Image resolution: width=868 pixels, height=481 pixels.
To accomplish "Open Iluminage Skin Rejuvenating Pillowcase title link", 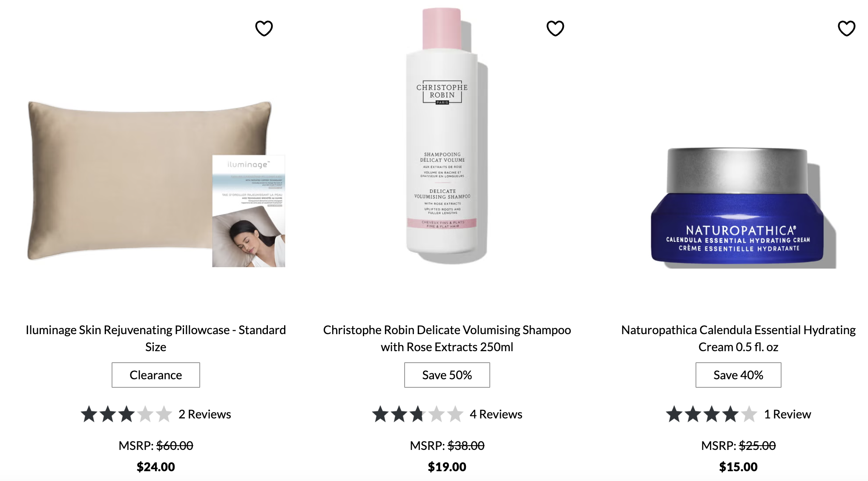I will click(155, 338).
